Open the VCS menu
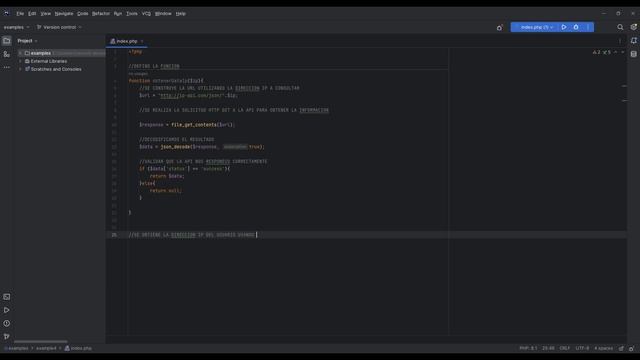This screenshot has height=360, width=640. click(x=146, y=13)
